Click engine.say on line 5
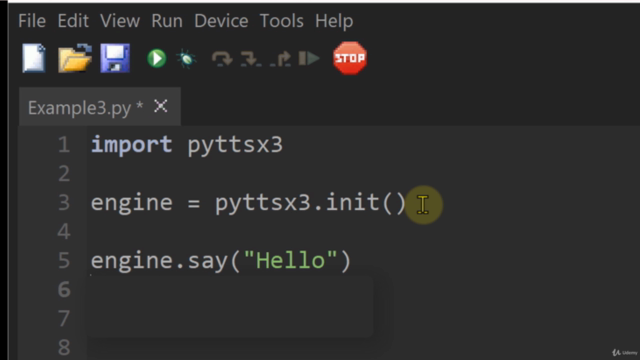Viewport: 640px width, 360px height. click(x=159, y=261)
